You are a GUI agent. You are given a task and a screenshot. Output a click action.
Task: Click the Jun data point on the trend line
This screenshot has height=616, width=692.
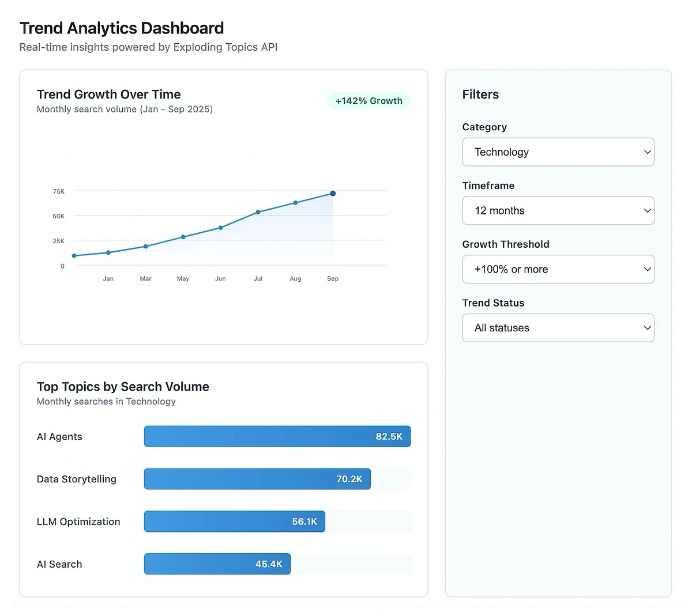click(x=220, y=228)
